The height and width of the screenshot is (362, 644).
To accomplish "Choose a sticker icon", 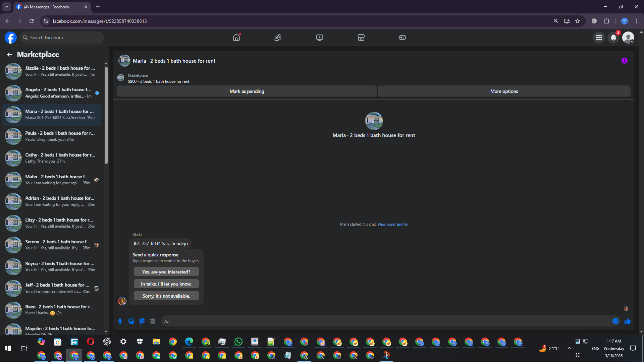I will tap(142, 321).
